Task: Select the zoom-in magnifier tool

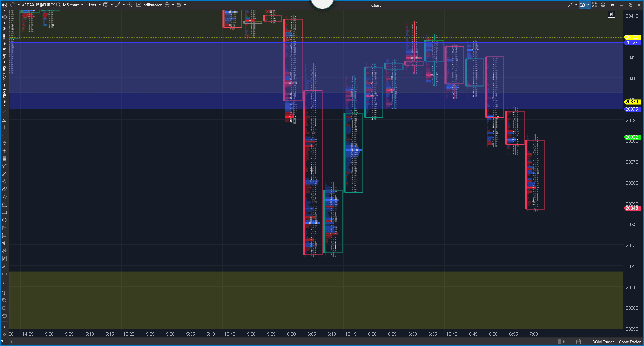Action: (130, 5)
